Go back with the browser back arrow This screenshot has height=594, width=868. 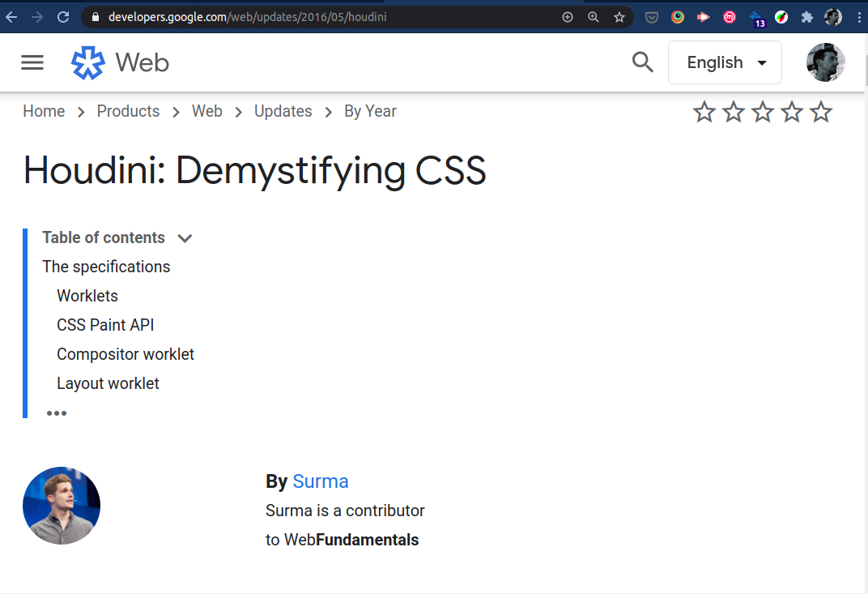click(x=11, y=17)
